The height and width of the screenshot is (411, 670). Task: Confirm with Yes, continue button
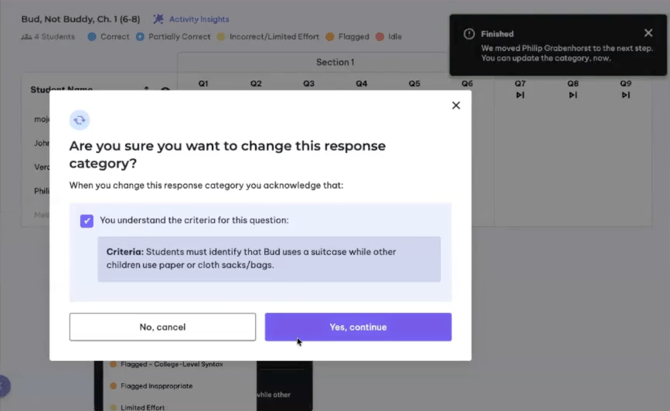point(358,327)
